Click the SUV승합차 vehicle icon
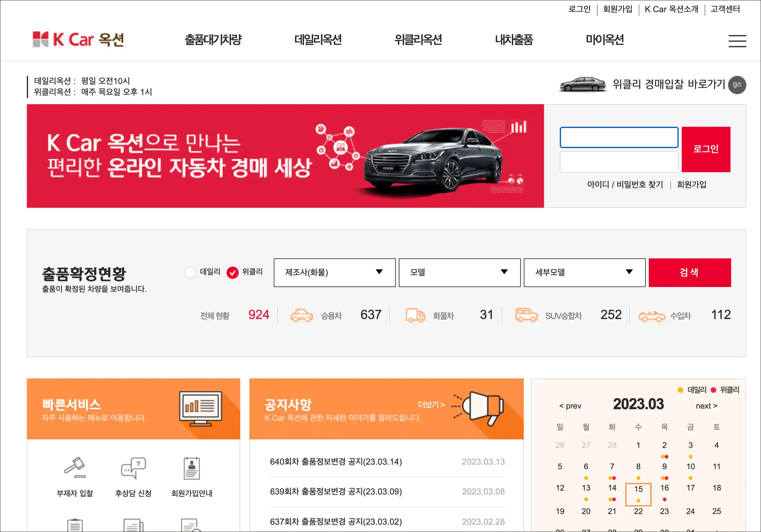 coord(526,315)
